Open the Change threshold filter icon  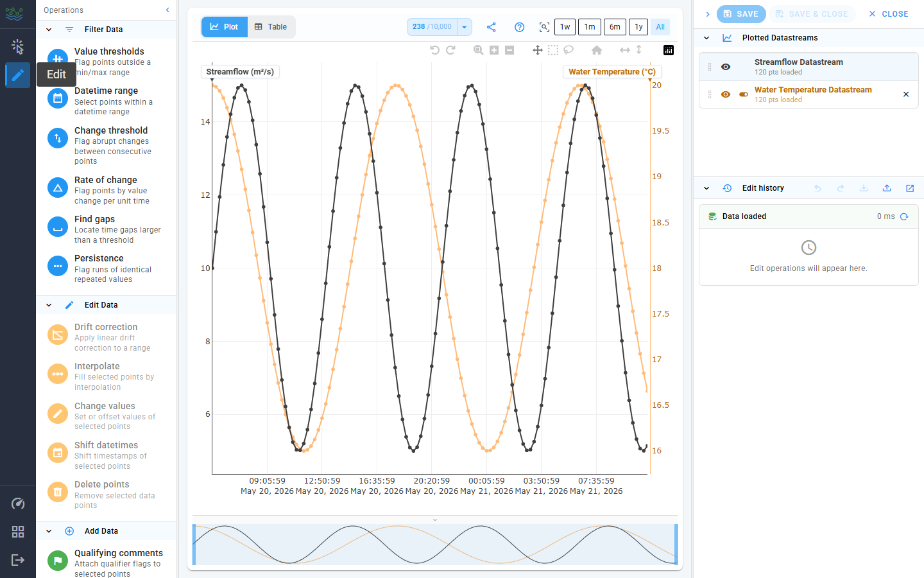point(58,138)
